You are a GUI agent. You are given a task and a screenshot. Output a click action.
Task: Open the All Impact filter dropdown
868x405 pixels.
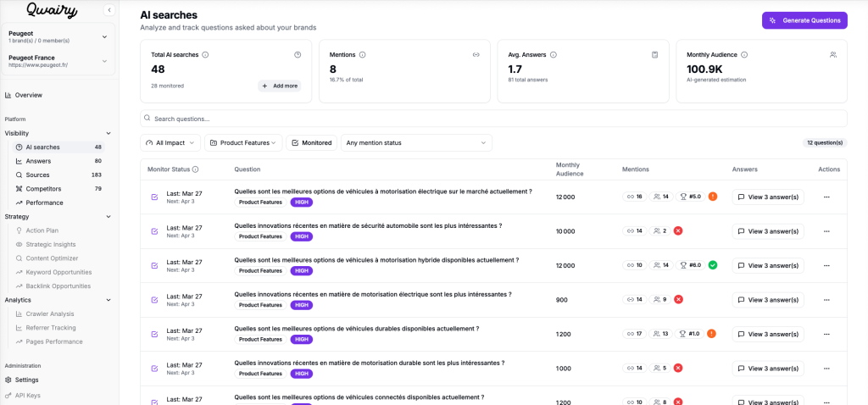tap(170, 143)
